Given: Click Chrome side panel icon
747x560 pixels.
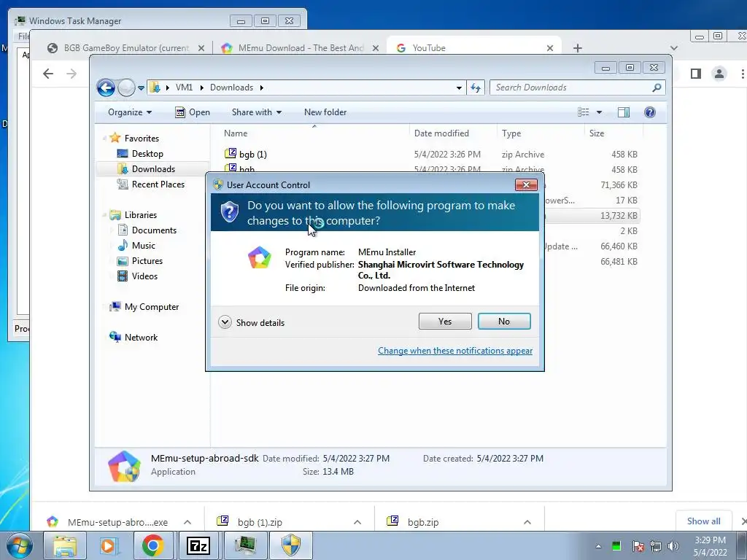Looking at the screenshot, I should click(695, 74).
